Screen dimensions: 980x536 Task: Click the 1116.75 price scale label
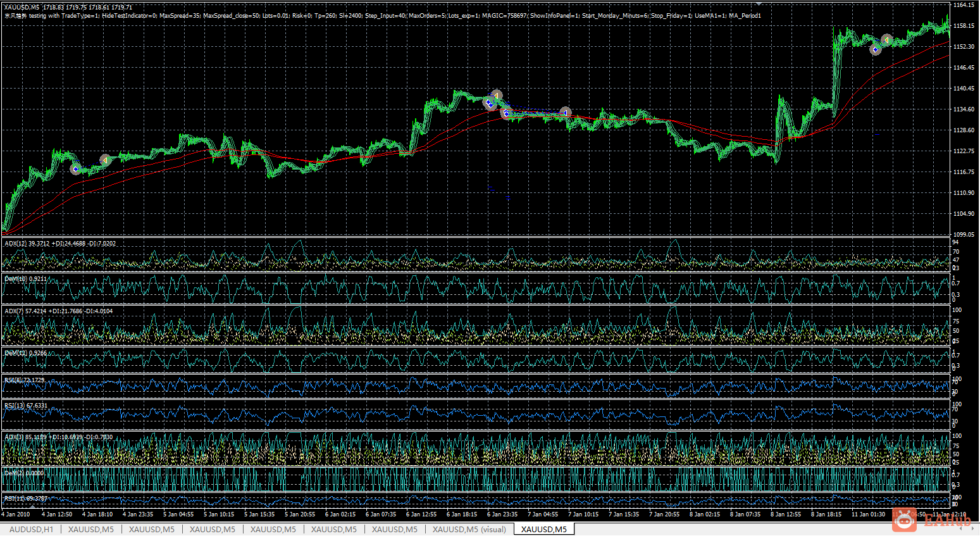click(x=964, y=172)
